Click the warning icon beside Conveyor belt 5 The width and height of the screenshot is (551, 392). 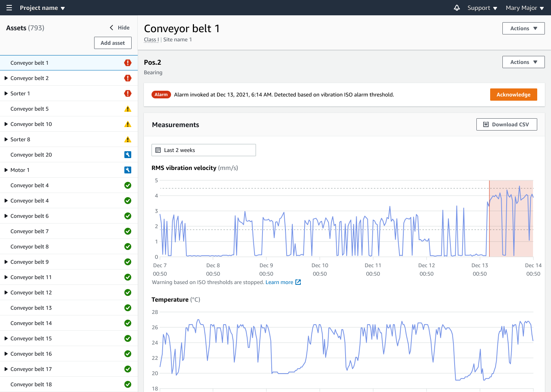pyautogui.click(x=128, y=108)
